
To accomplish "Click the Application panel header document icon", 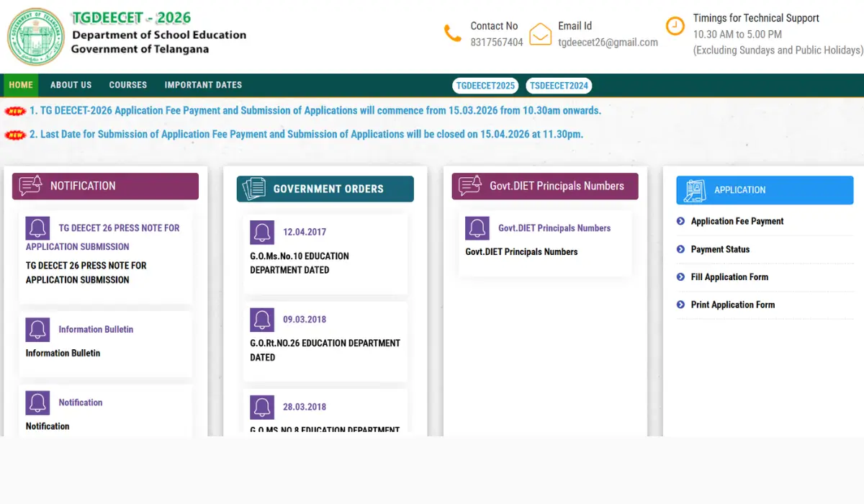I will [695, 190].
